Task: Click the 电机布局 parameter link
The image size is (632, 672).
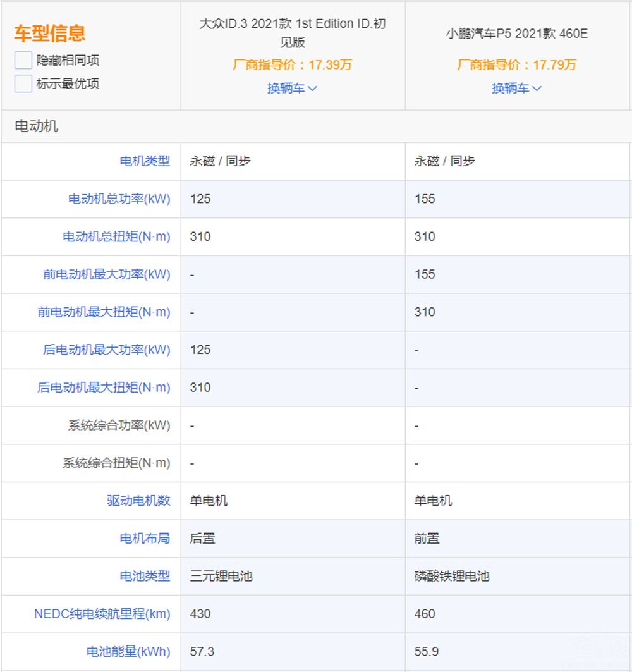Action: tap(145, 539)
